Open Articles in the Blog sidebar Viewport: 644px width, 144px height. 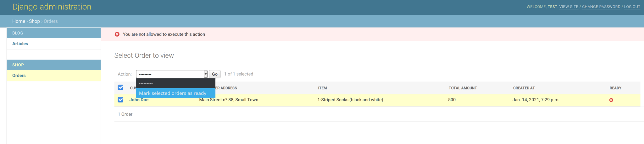tap(20, 44)
